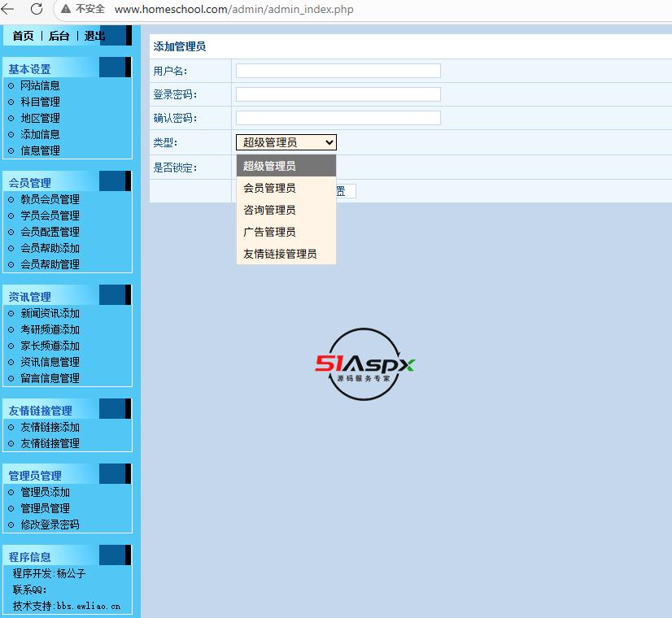Open the 管理员添加 link
Viewport: 672px width, 618px height.
pos(46,493)
